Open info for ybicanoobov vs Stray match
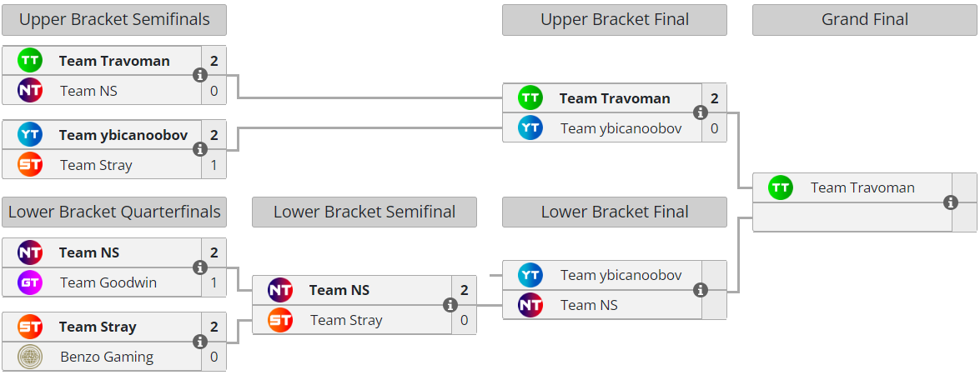 point(200,150)
